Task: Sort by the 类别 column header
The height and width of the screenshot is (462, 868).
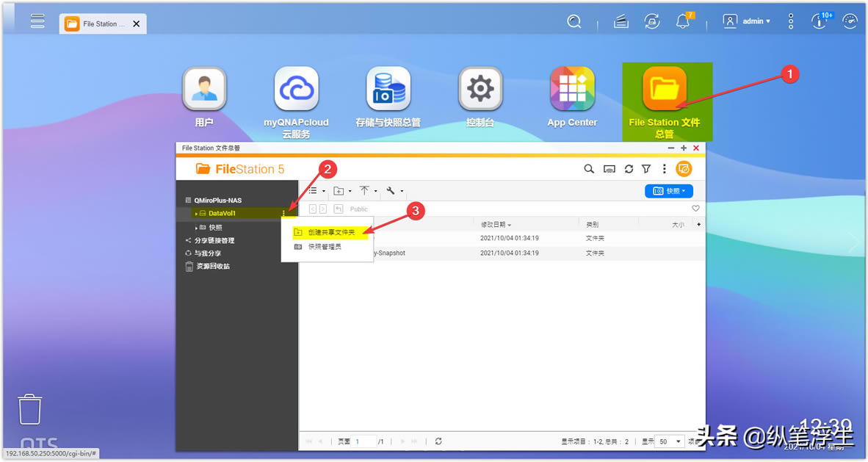Action: 593,224
